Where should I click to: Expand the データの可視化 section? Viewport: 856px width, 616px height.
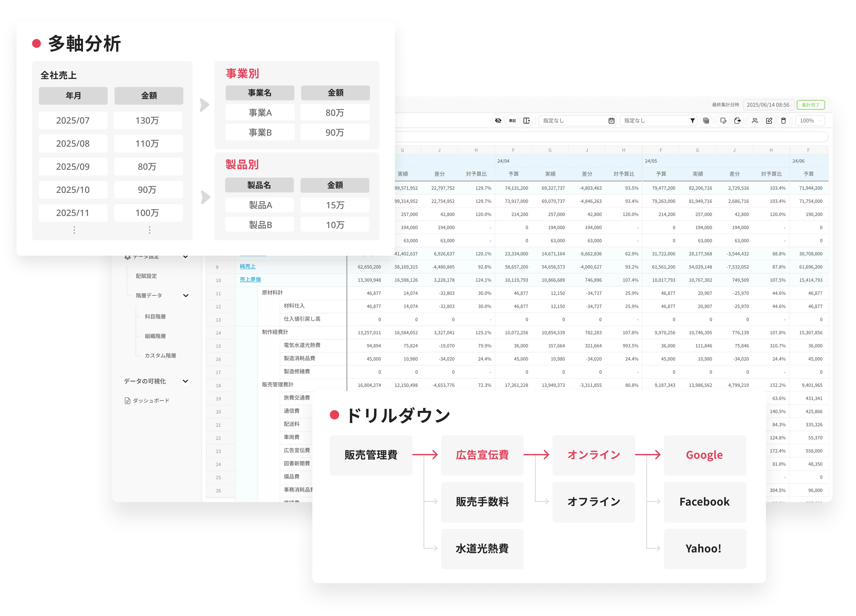point(185,381)
